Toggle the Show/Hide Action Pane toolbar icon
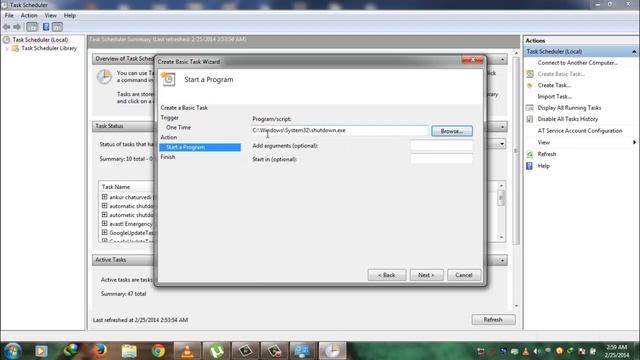640x360 pixels. (x=58, y=27)
